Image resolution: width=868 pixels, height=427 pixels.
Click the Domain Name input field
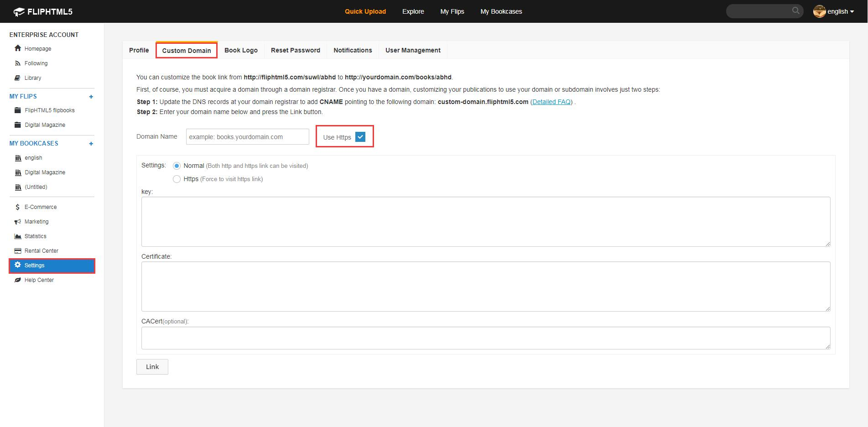(248, 137)
